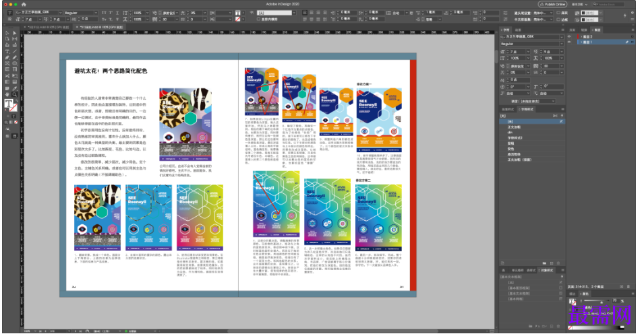Toggle visibility of layer 图层 2
Image resolution: width=644 pixels, height=336 pixels.
[x=570, y=36]
